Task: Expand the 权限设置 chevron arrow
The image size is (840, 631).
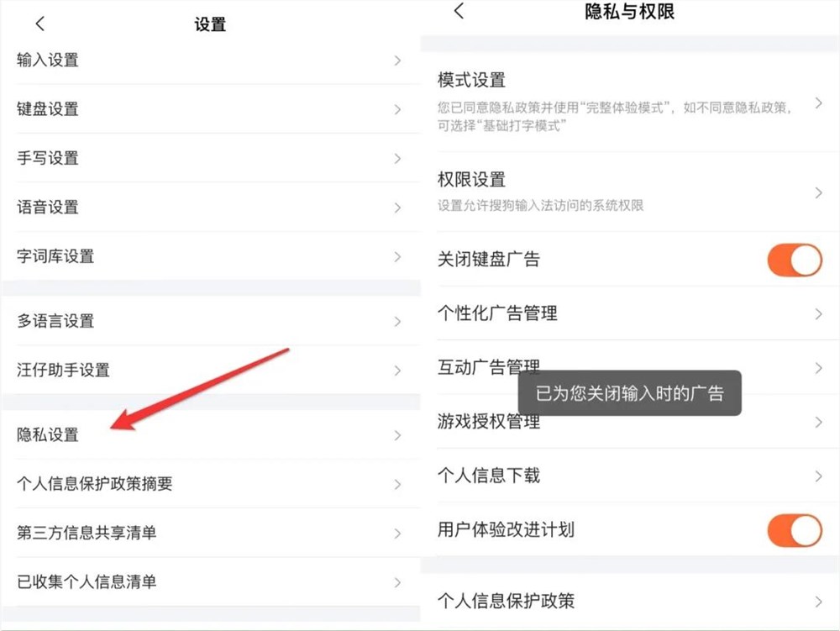Action: 819,193
